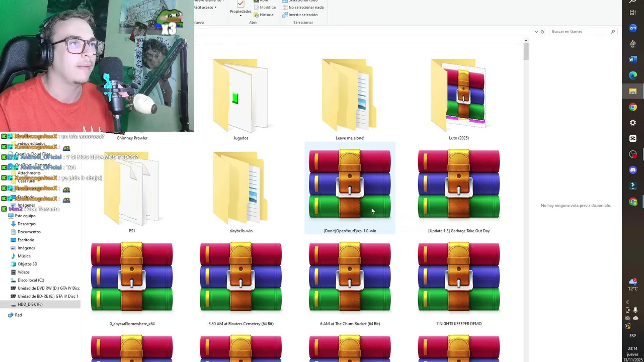Open the slaybells-win folder
This screenshot has height=362, width=644.
[x=240, y=191]
